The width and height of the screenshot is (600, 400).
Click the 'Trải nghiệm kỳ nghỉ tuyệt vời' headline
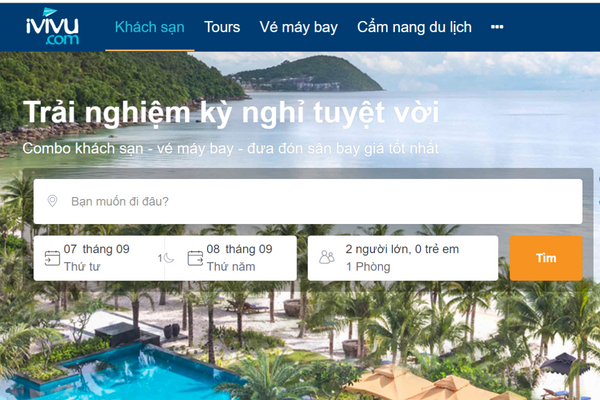(x=231, y=113)
